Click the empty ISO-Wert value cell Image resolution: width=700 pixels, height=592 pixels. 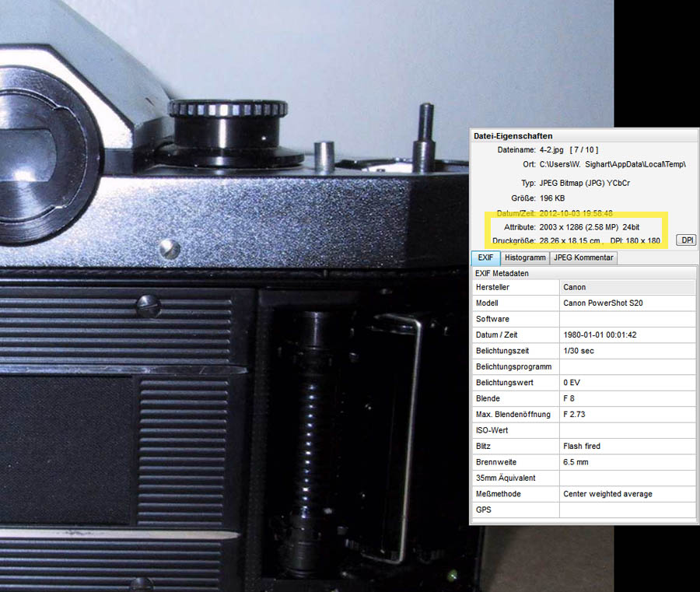pyautogui.click(x=626, y=430)
